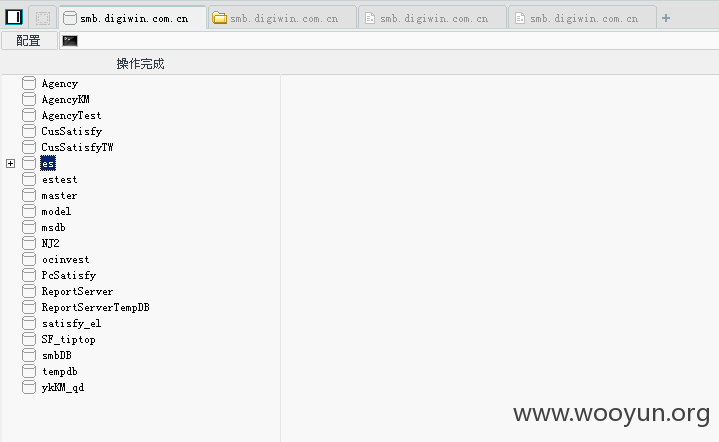This screenshot has height=442, width=719.
Task: Select the PcSatisfy tree label
Action: click(69, 276)
